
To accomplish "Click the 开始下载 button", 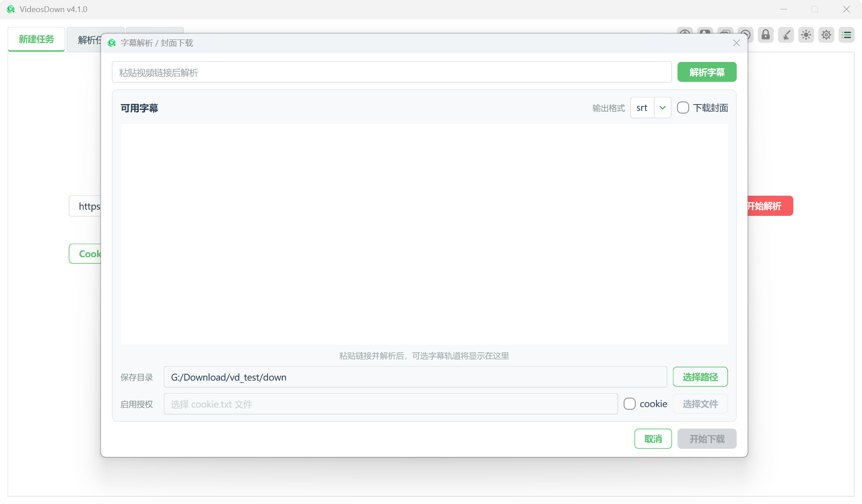I will pyautogui.click(x=707, y=439).
